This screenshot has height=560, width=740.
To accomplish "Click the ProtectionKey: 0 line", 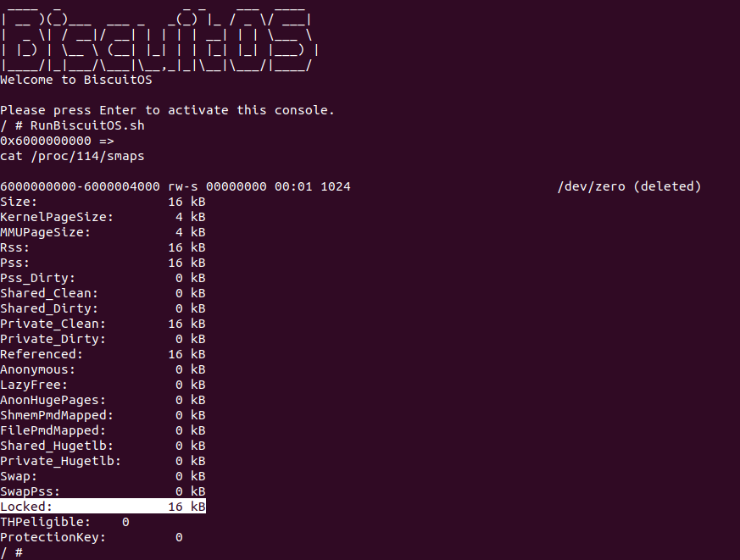I will pos(91,537).
